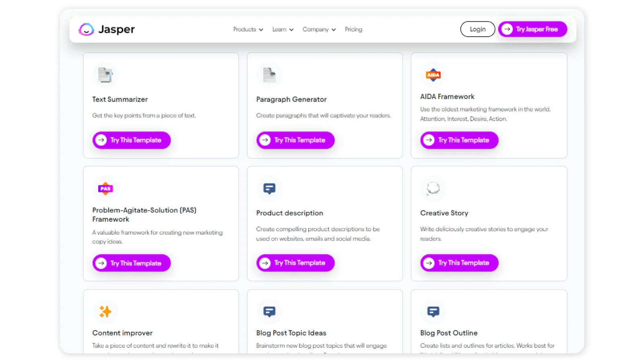Screen dimensions: 644x362
Task: Click the Product description chat icon
Action: click(x=269, y=189)
